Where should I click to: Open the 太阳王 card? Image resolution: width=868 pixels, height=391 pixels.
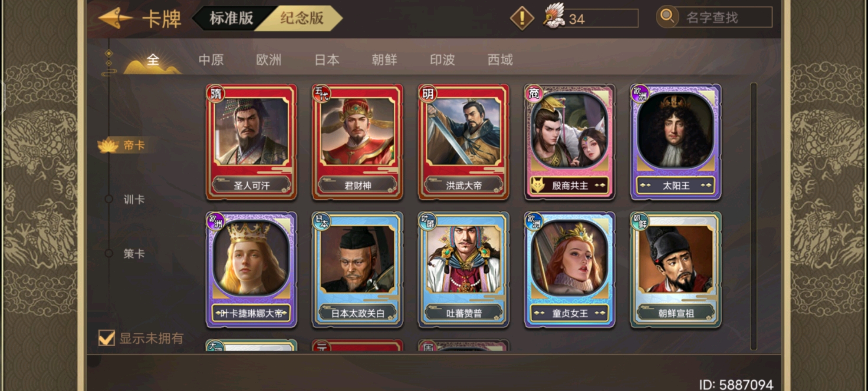click(676, 142)
